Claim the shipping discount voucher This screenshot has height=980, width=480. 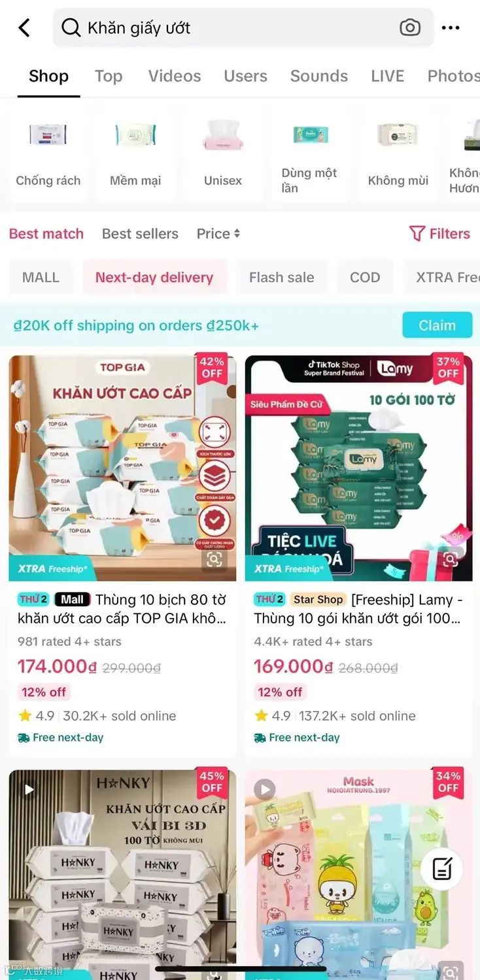437,325
